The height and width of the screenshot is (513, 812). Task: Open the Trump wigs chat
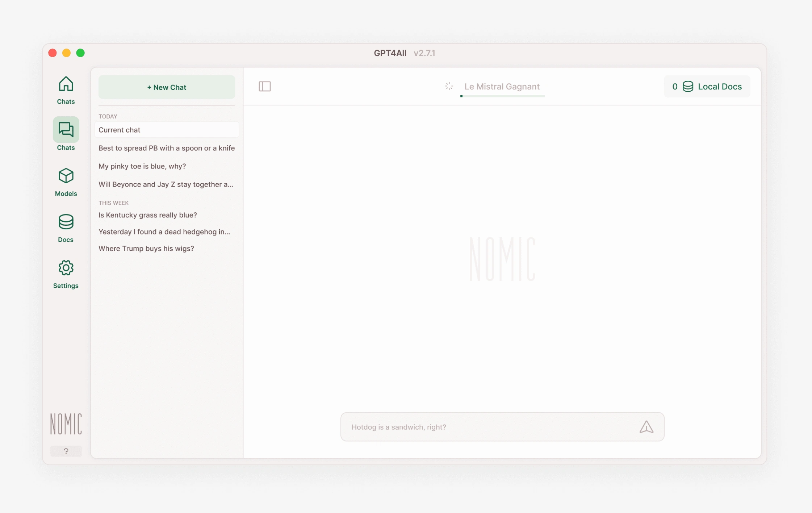click(146, 249)
